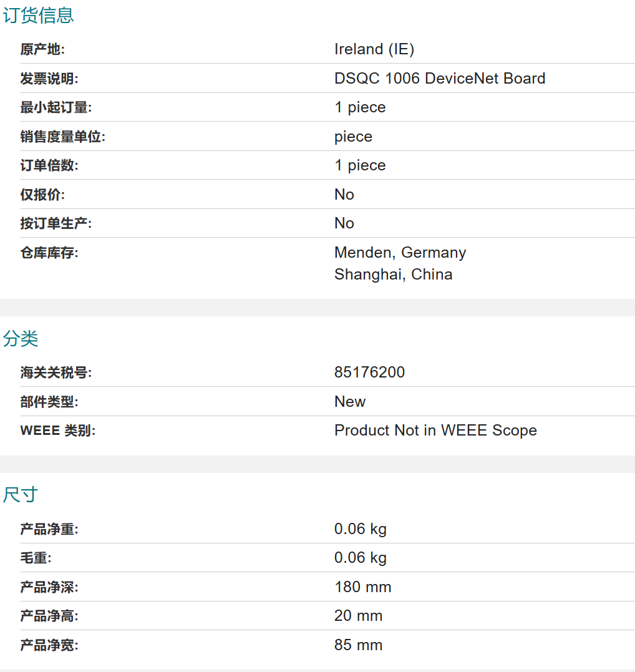
Task: Click Shanghai, China warehouse entry
Action: 393,275
